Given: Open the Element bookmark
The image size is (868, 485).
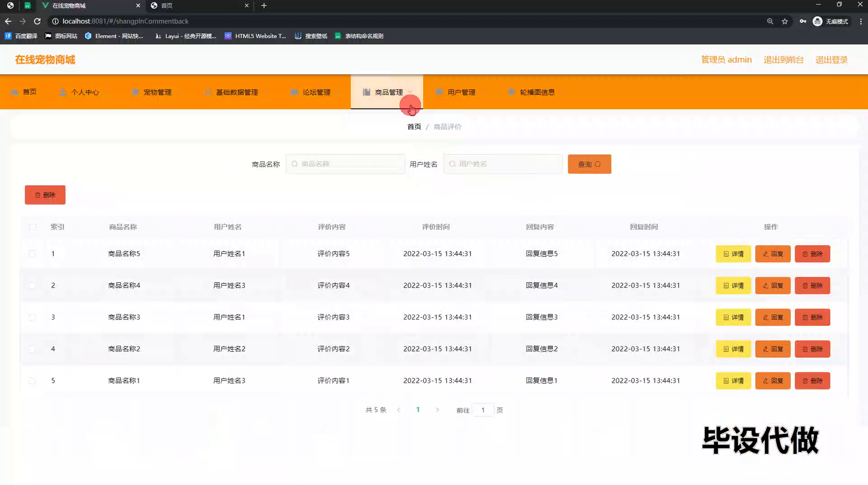Looking at the screenshot, I should (114, 36).
